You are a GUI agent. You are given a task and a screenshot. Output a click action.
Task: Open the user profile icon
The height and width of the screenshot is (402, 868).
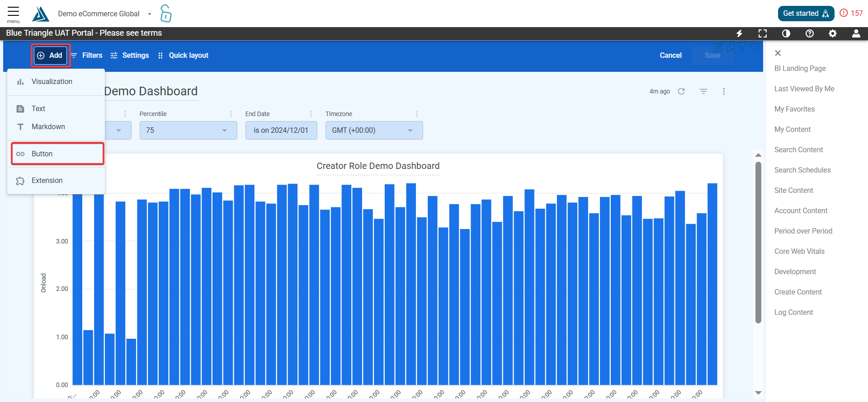click(856, 33)
